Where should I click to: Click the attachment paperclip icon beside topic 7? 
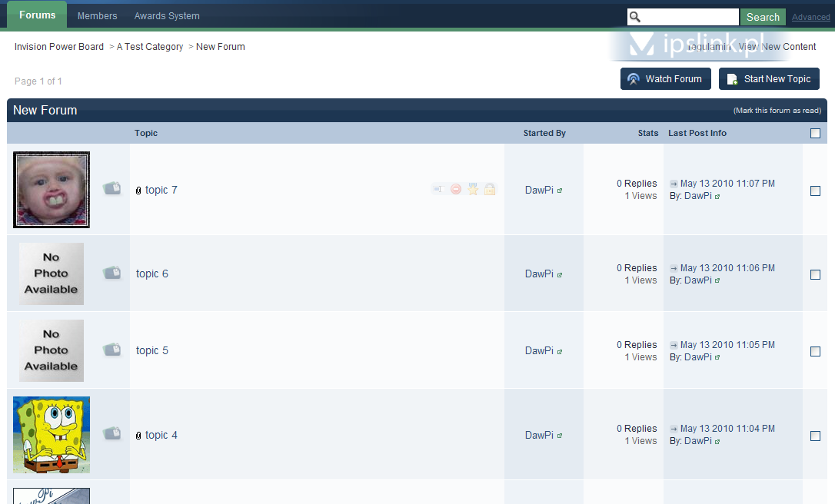click(138, 191)
